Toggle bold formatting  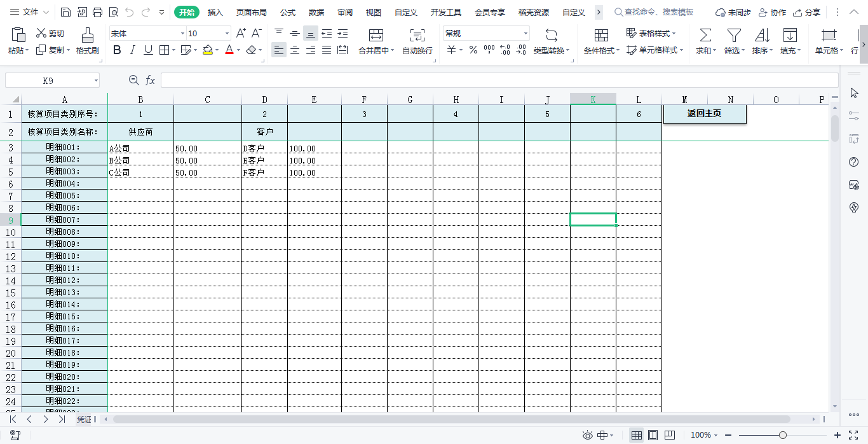coord(117,50)
